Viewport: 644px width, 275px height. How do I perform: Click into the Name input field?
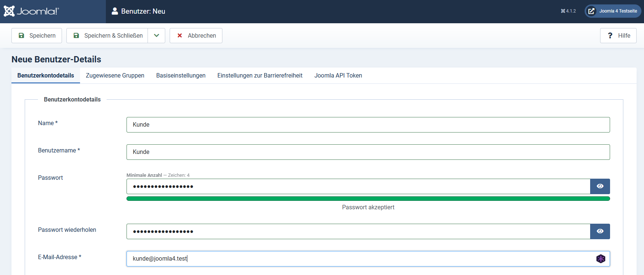point(368,125)
